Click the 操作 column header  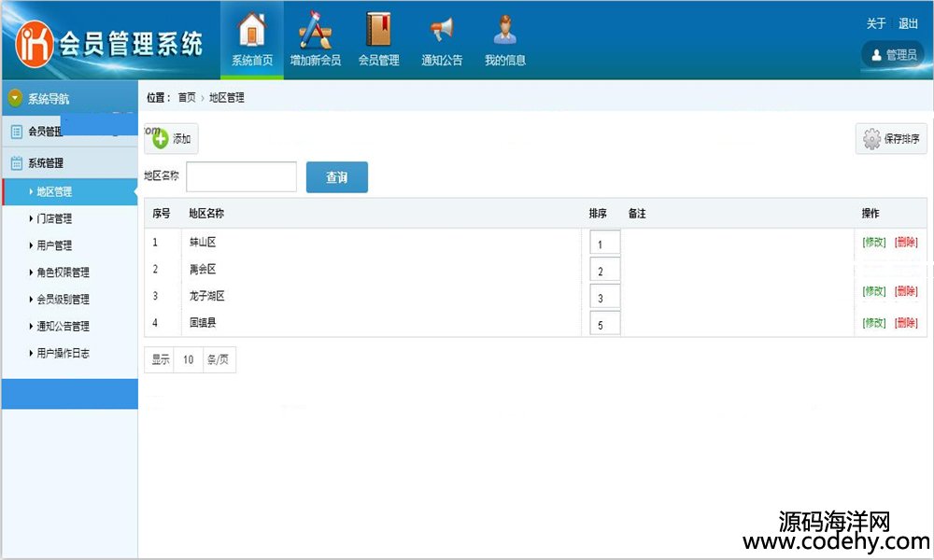870,213
